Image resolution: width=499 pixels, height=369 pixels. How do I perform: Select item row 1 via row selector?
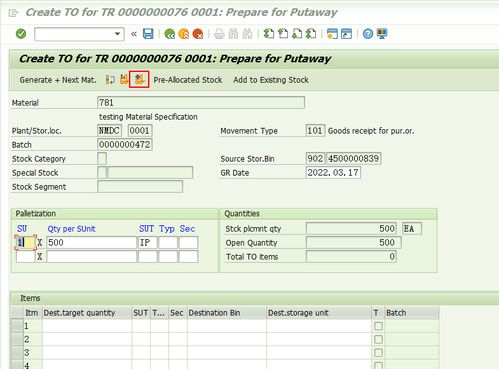click(x=17, y=326)
